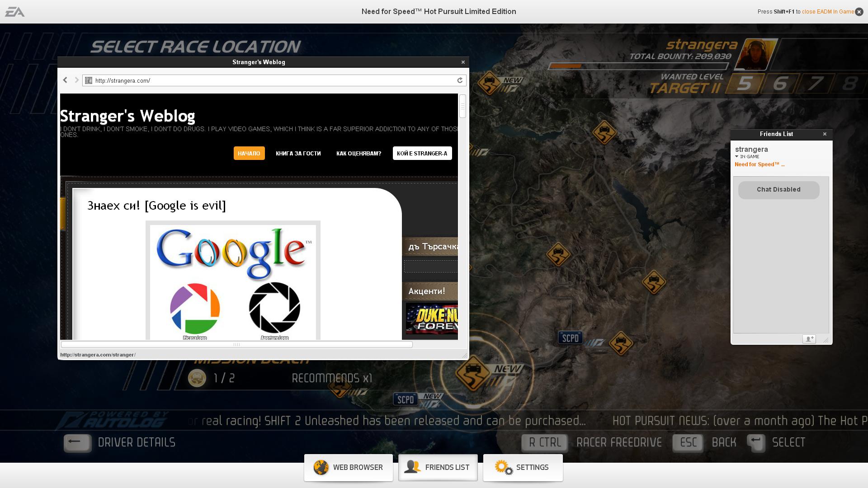Reload the strangera.com page

pos(460,80)
